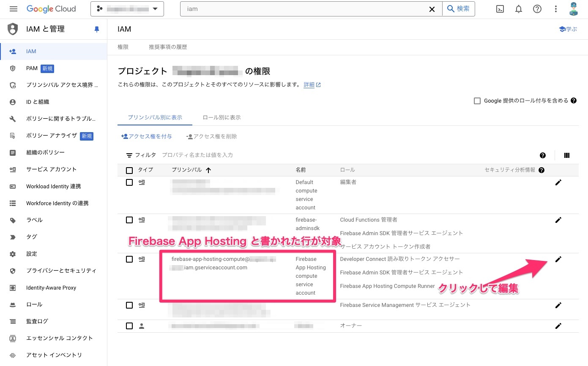This screenshot has width=588, height=366.
Task: Click the Identity-Aware Proxy sidebar icon
Action: tap(13, 287)
